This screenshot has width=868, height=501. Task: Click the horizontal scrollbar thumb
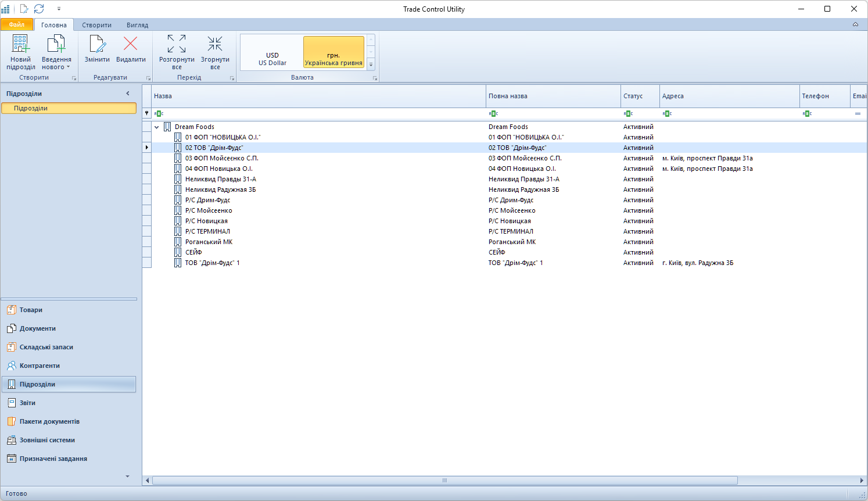pos(444,480)
